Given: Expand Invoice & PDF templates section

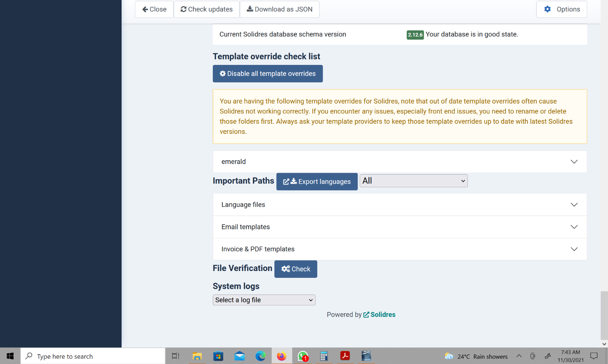Looking at the screenshot, I should point(399,249).
